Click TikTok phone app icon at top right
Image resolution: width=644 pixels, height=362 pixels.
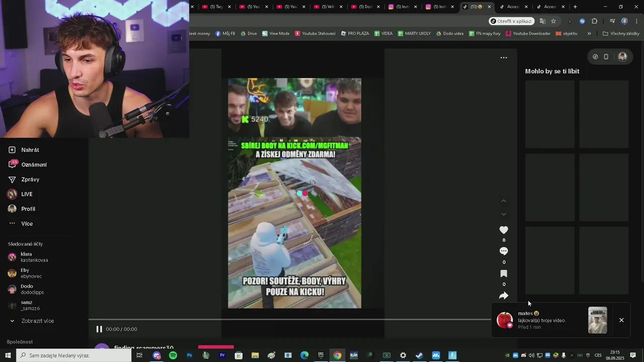tap(606, 57)
